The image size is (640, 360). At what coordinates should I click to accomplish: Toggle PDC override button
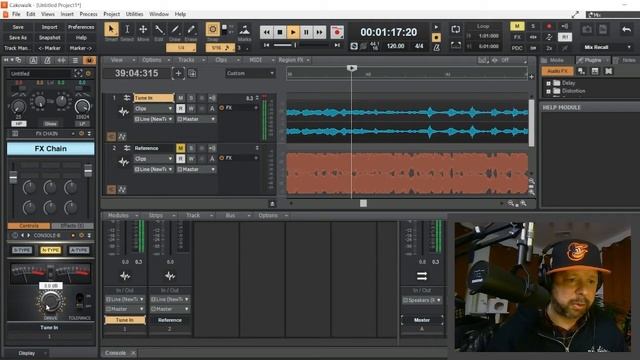click(517, 48)
